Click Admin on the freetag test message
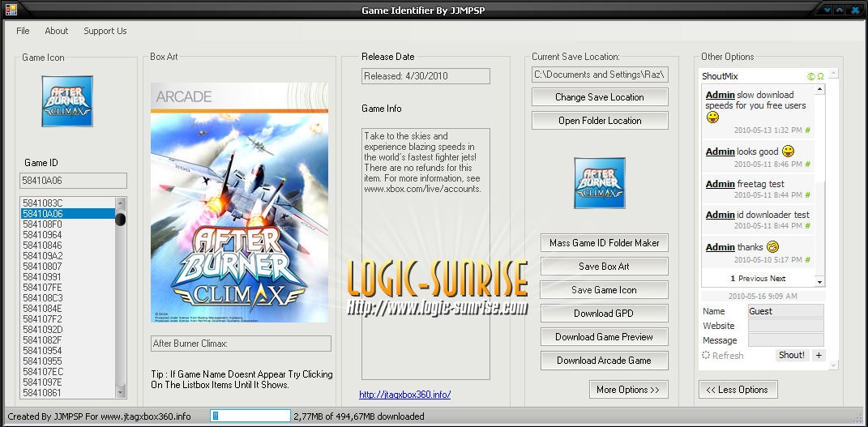Screen dimensions: 868x427 (720, 184)
